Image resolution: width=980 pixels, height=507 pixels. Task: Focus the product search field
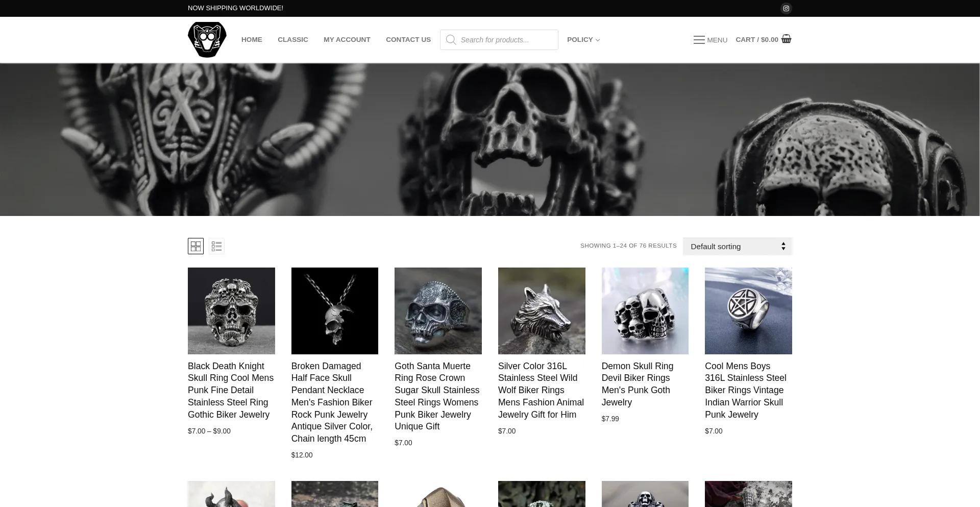[x=505, y=40]
